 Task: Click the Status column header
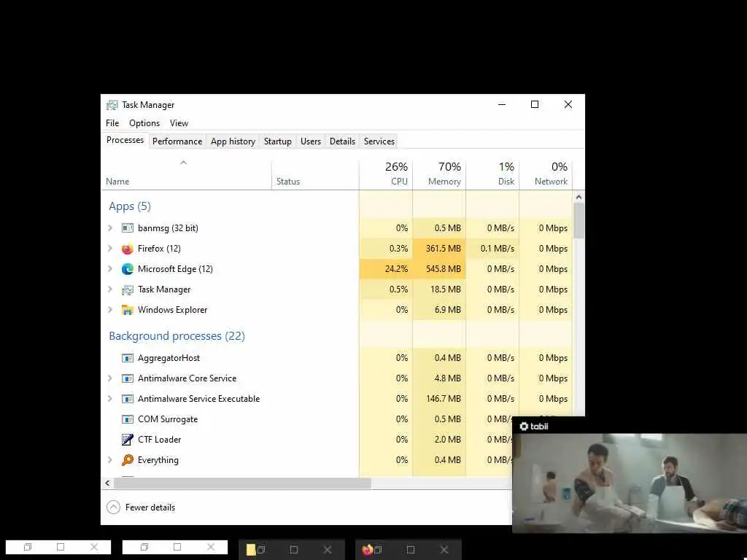(315, 174)
